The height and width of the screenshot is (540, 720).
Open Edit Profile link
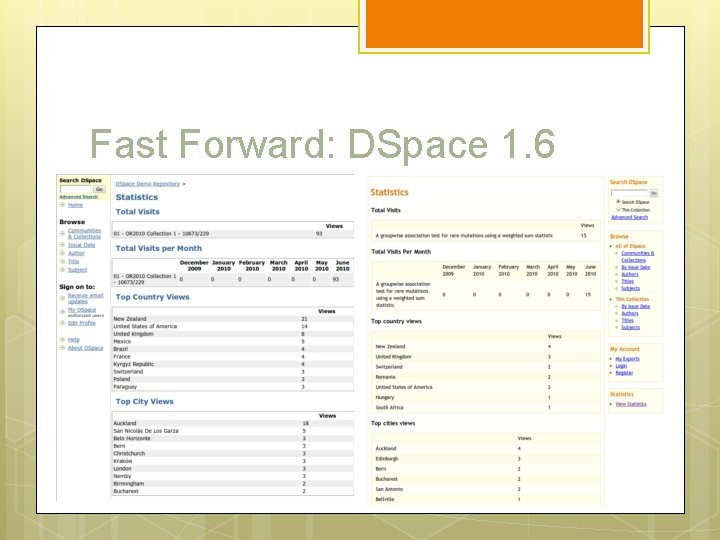pos(82,323)
